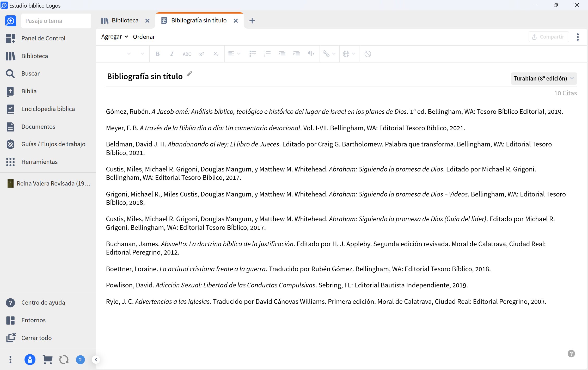Select the Beldman, David J. H. citation
Image resolution: width=588 pixels, height=370 pixels.
coord(329,148)
